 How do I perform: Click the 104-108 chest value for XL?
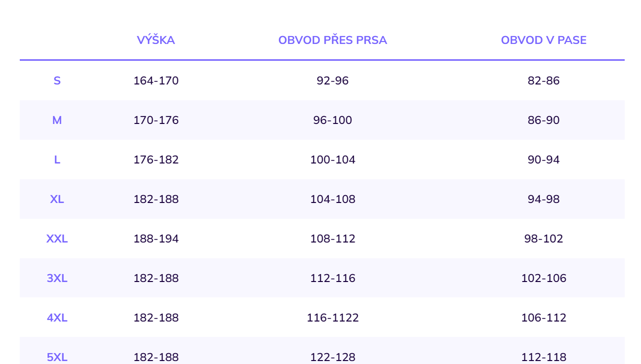point(333,199)
